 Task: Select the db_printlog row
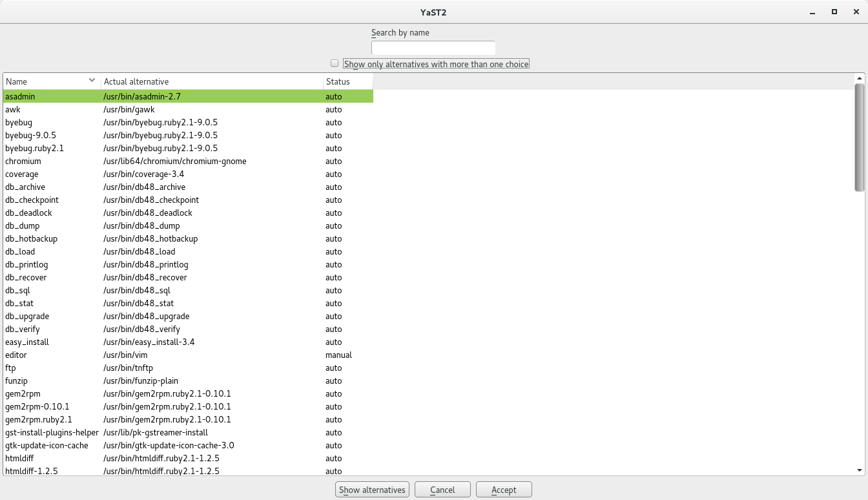pos(188,264)
